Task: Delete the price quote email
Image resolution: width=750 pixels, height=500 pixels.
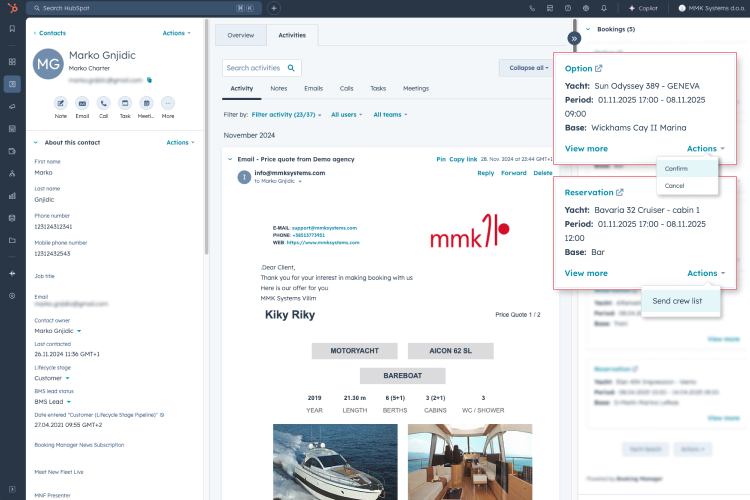Action: coord(543,173)
